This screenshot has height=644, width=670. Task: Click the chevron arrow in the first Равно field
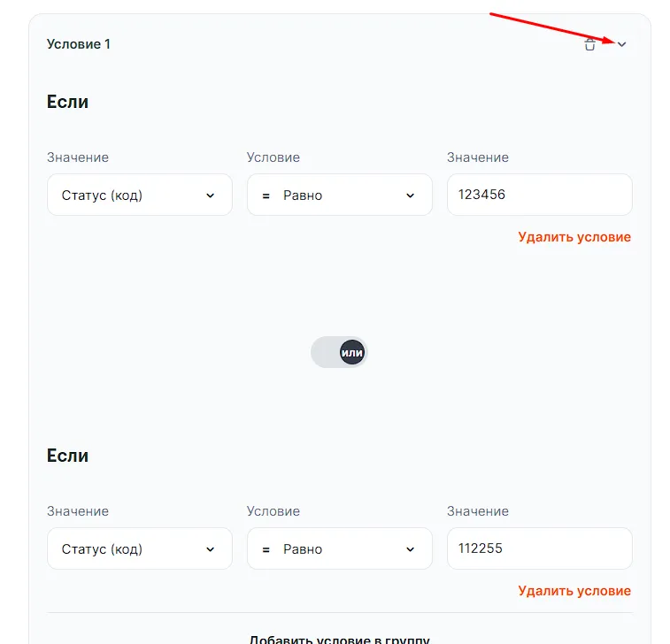pos(410,195)
